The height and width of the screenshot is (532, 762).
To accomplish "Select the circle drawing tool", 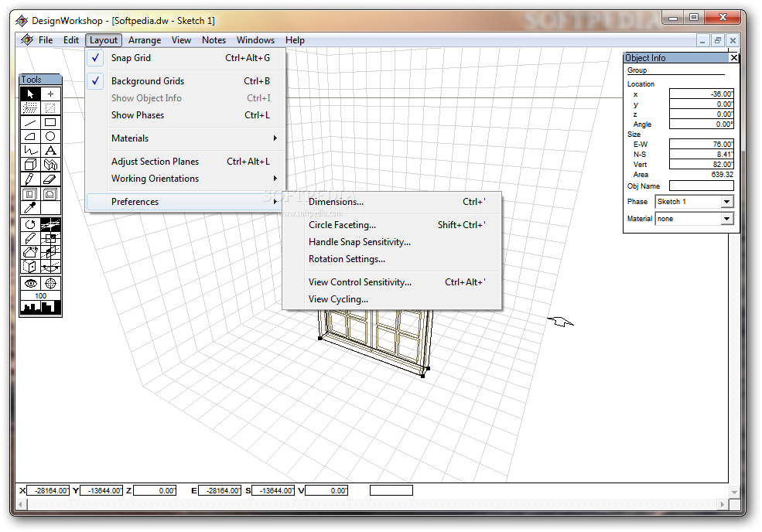I will click(50, 137).
